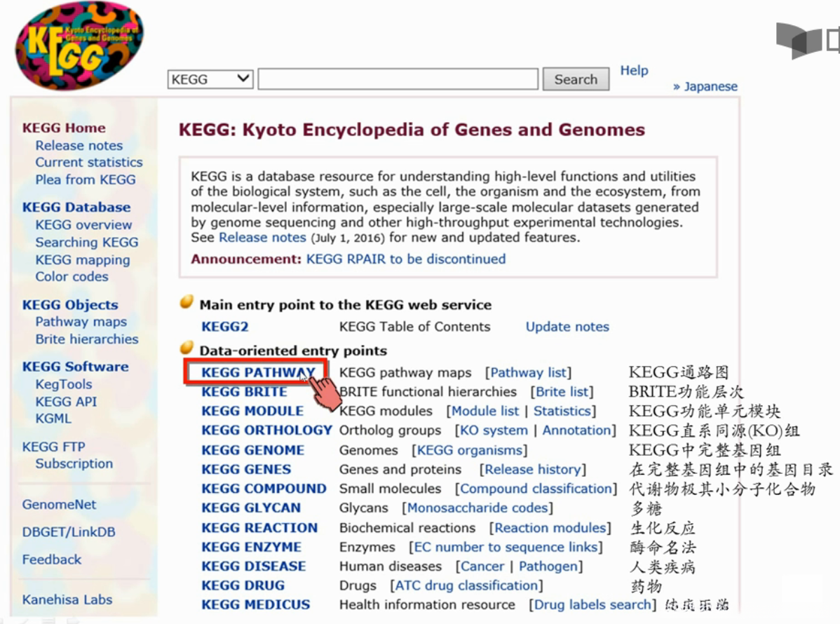Open KEGG FTP link
Viewport: 840px width, 624px height.
coord(53,447)
